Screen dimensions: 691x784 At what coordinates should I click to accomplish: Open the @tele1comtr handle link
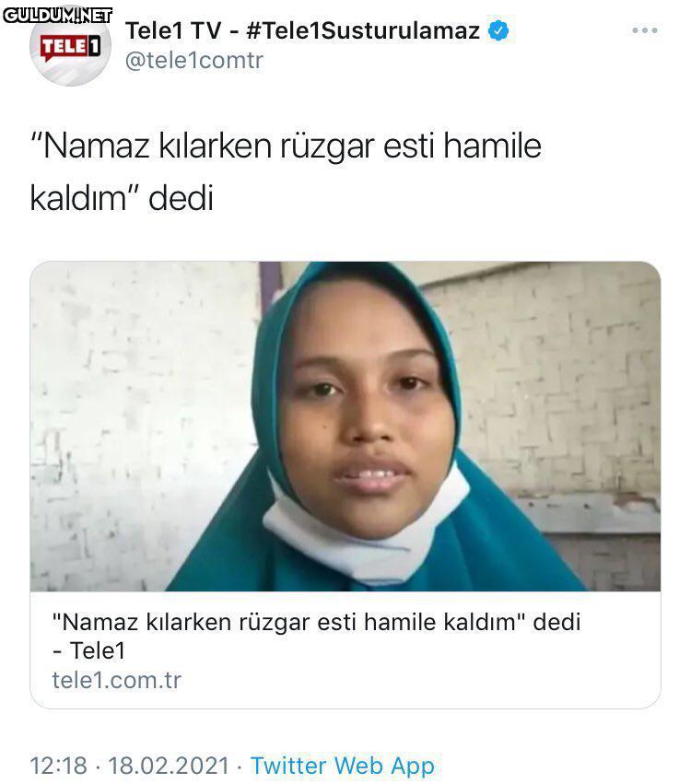pos(194,61)
